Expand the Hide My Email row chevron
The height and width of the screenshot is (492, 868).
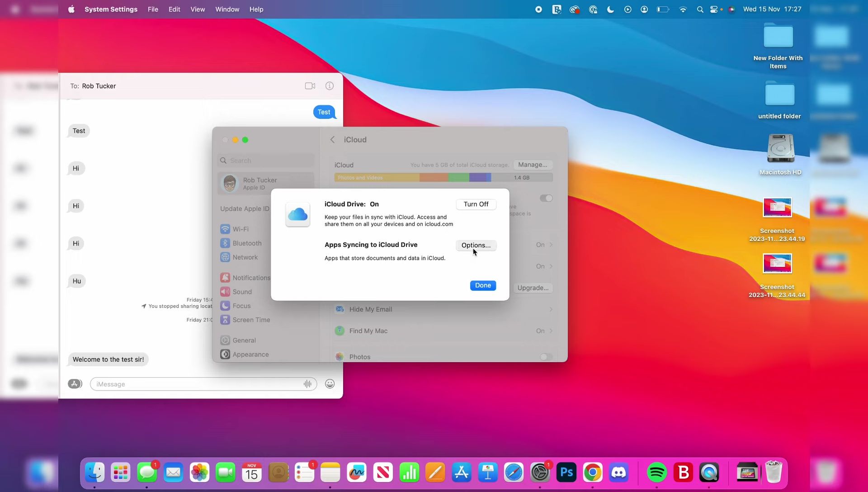pos(551,309)
